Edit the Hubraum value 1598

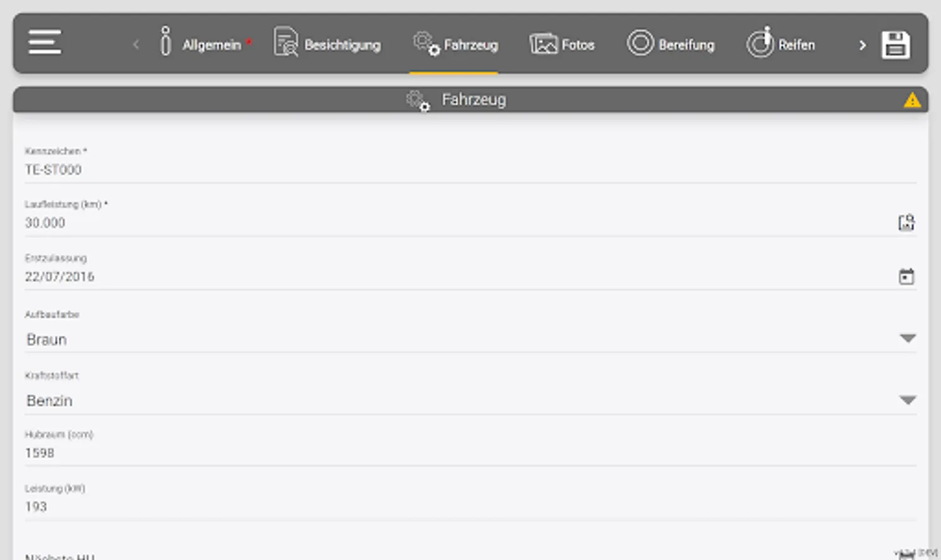coord(470,453)
